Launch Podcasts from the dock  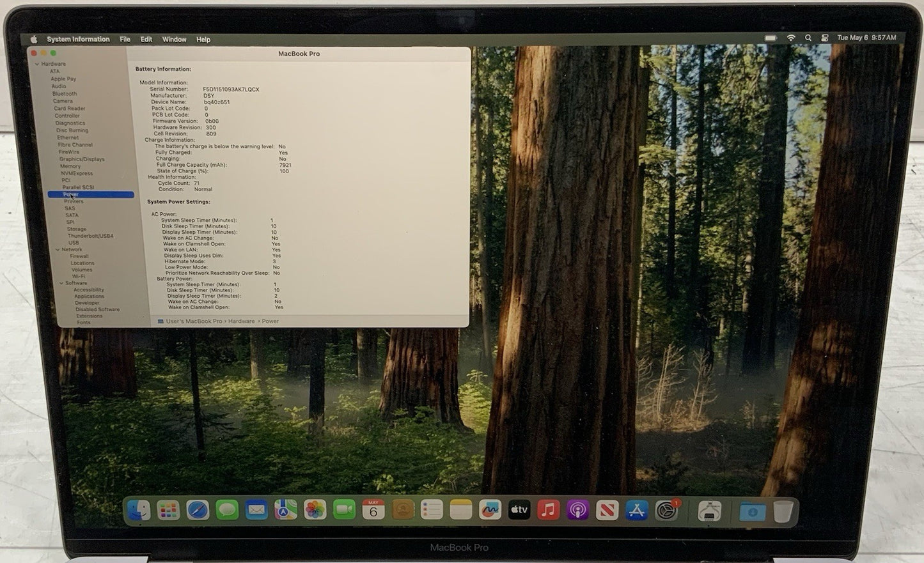(x=577, y=510)
